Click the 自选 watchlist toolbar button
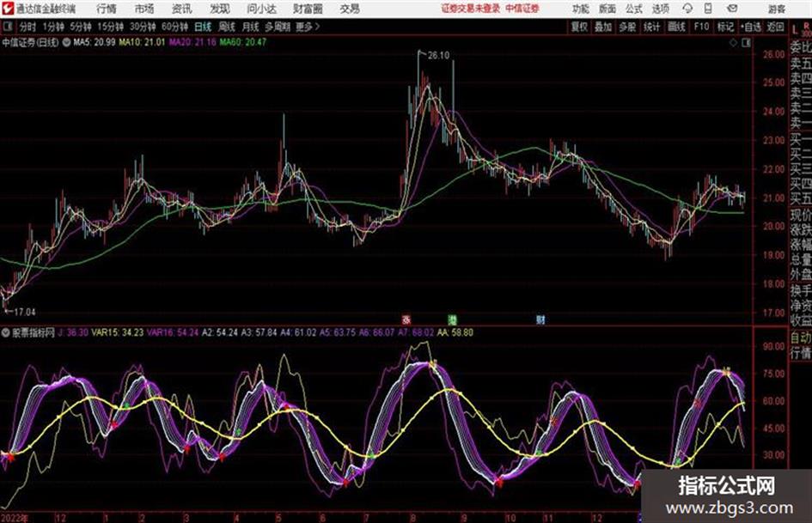This screenshot has height=523, width=812. [x=751, y=27]
